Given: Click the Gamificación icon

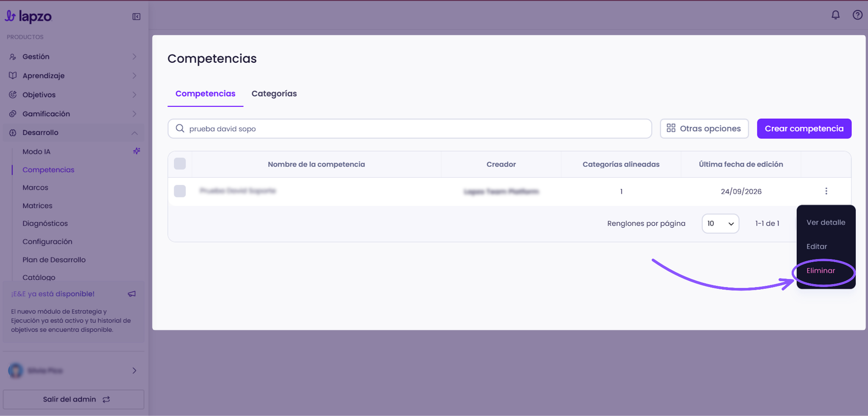Looking at the screenshot, I should (13, 114).
